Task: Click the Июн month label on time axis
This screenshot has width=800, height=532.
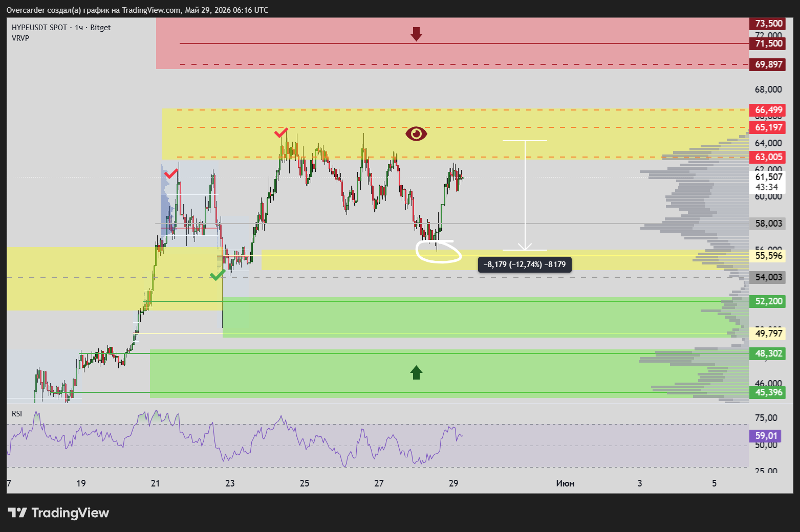Action: 565,483
